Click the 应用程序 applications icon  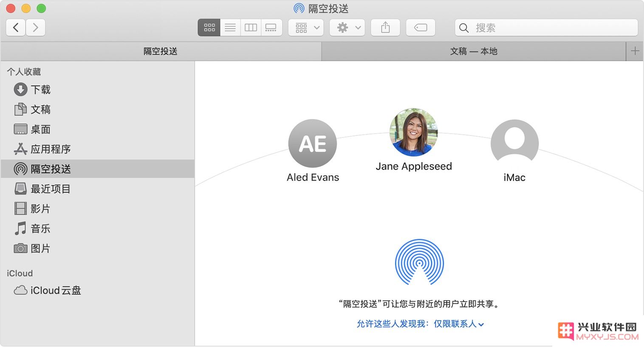tap(20, 149)
